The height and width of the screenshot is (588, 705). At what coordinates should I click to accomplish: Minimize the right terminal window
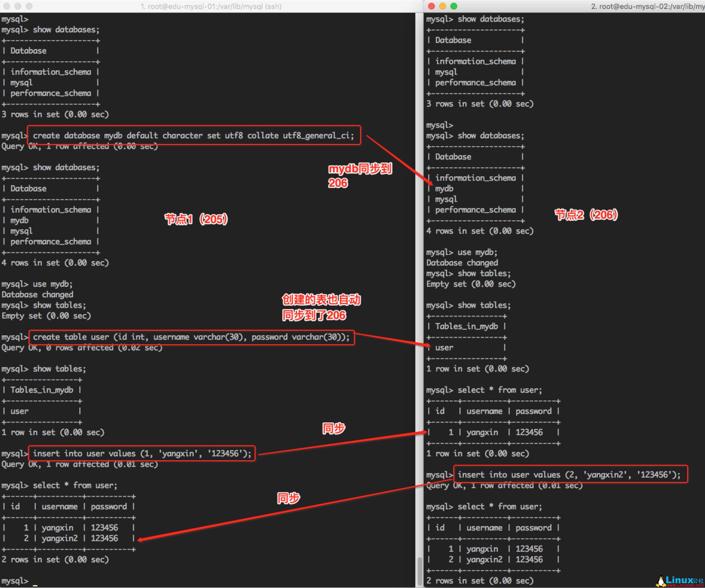tap(442, 6)
